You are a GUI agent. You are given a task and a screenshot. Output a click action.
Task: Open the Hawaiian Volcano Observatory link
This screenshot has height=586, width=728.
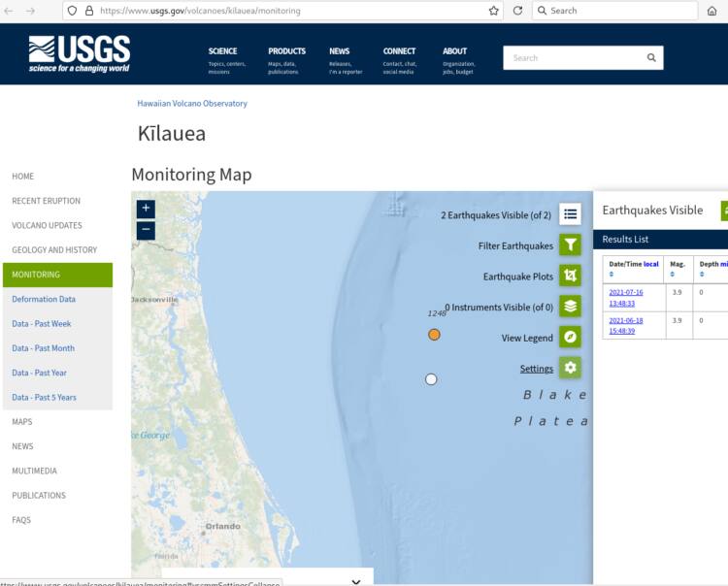[x=192, y=104]
